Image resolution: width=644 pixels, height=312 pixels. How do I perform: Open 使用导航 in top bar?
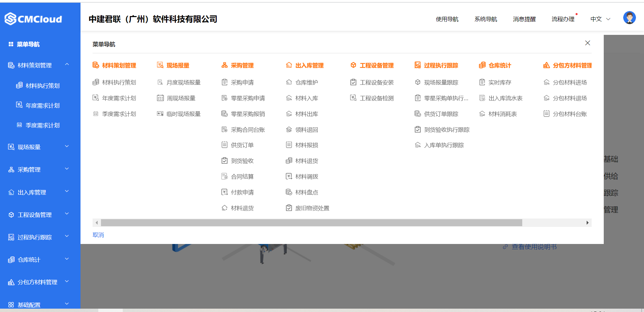447,19
